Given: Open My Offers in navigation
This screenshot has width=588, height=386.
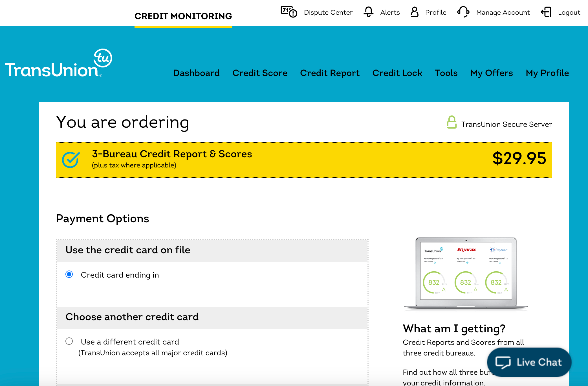Looking at the screenshot, I should 492,73.
